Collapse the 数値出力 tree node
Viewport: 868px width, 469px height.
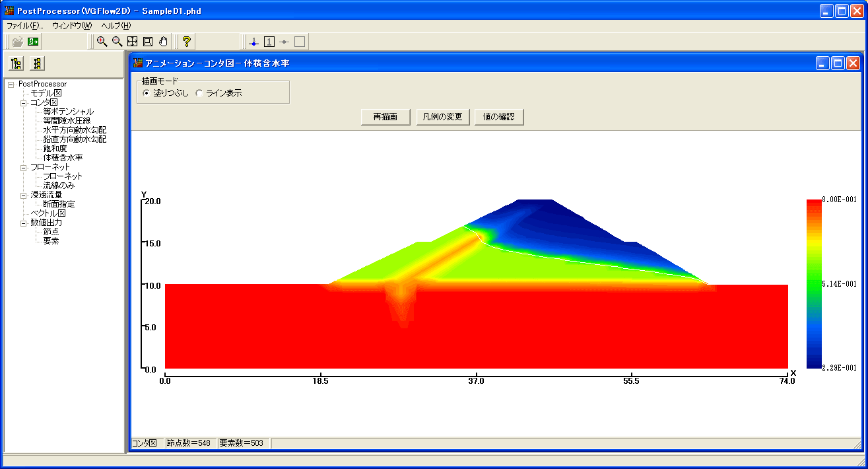[24, 223]
